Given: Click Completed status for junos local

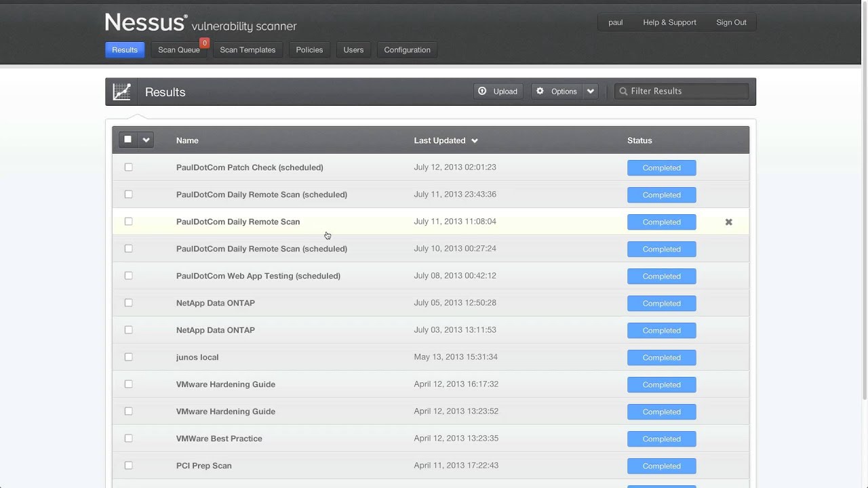Looking at the screenshot, I should click(661, 357).
